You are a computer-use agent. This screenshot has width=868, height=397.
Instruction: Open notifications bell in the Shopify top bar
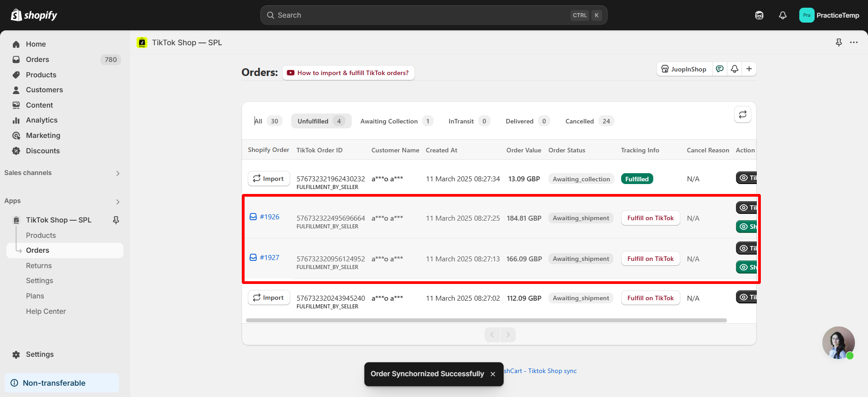click(783, 15)
